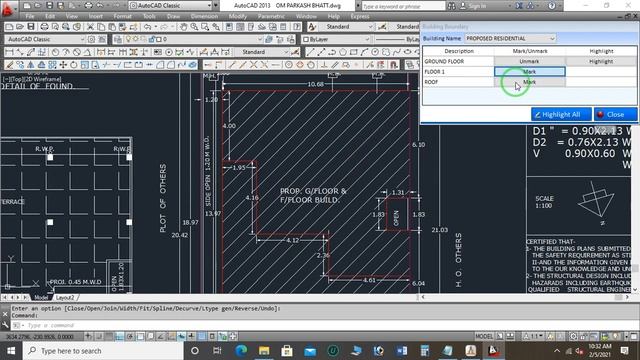Screen dimensions: 640x360
Task: Click the Plot printer icon in Standard toolbar
Action: coord(44,27)
